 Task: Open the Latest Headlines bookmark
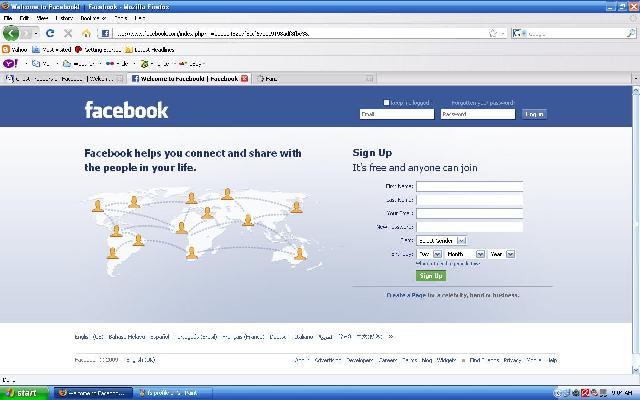click(x=150, y=50)
